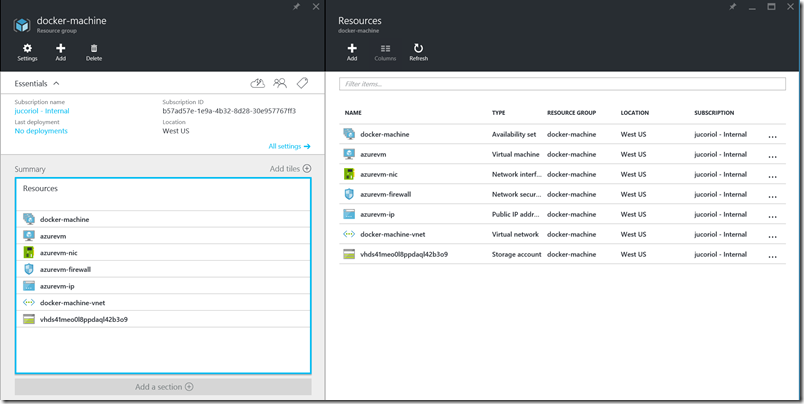The height and width of the screenshot is (404, 804).
Task: Sort by the TYPE column header
Action: 498,113
